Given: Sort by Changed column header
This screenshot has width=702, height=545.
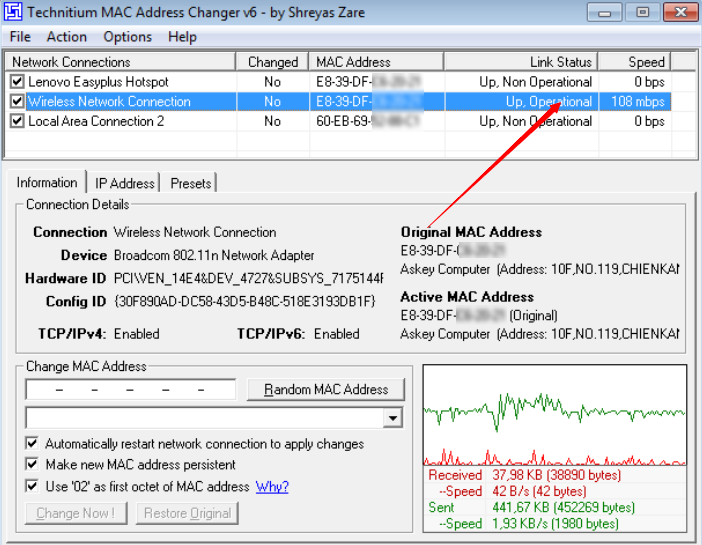Looking at the screenshot, I should click(273, 62).
